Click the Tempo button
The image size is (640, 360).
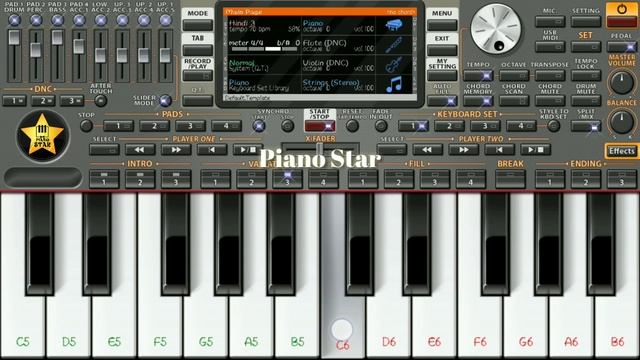click(478, 76)
